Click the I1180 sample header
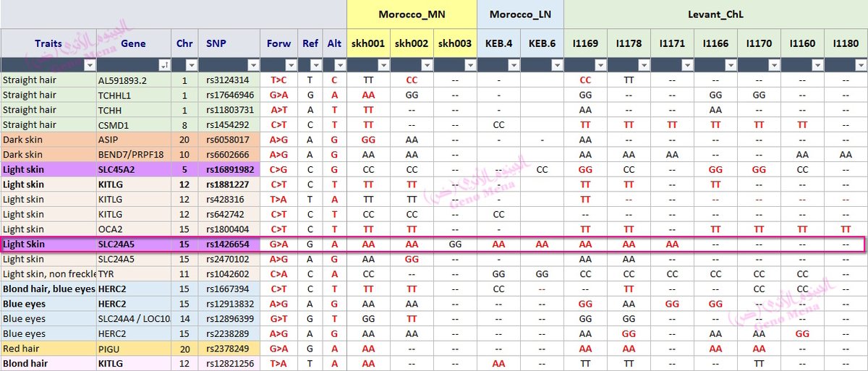The width and height of the screenshot is (868, 371). click(846, 43)
